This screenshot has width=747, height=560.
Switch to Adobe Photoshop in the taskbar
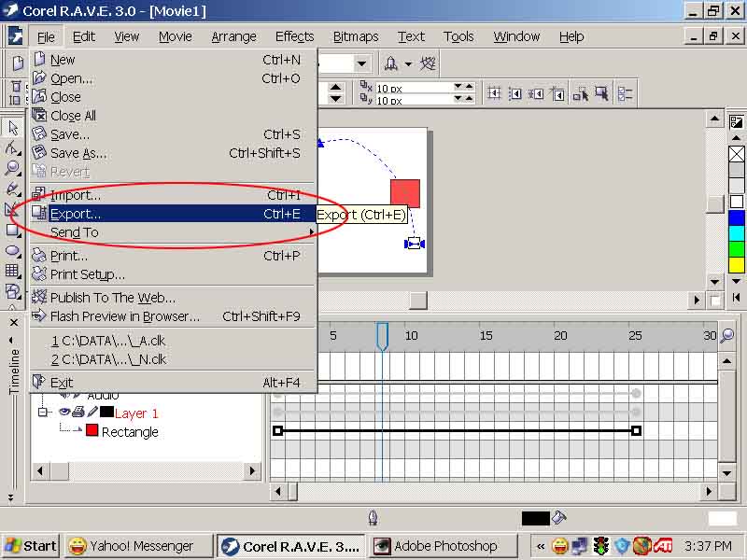click(x=443, y=546)
